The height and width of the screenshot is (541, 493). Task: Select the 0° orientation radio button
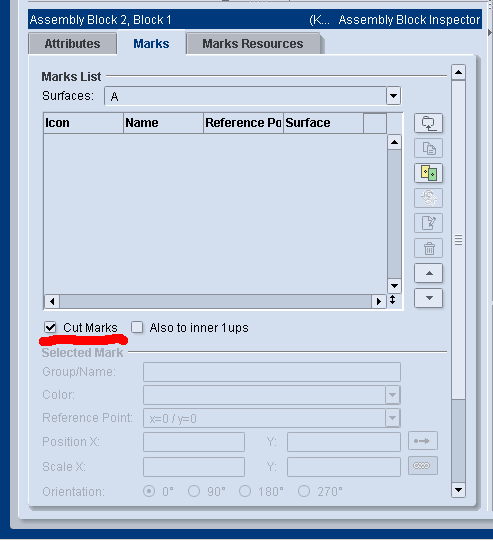coord(149,491)
